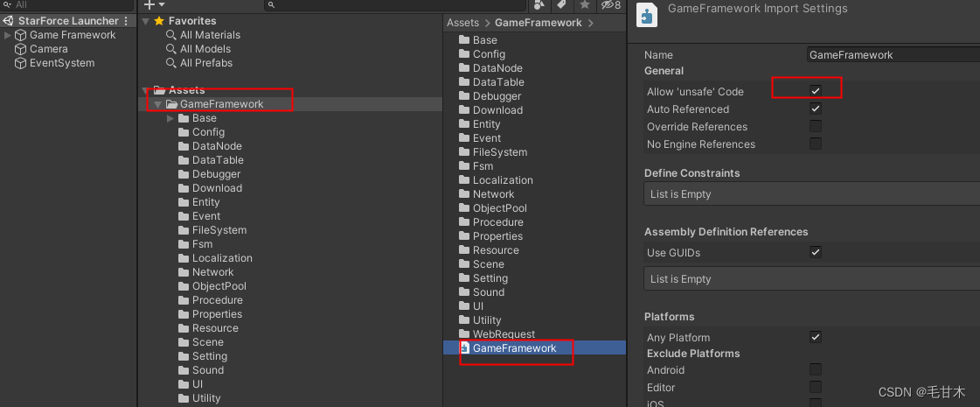Collapse the Assets root folder
Viewport: 980px width, 407px height.
[x=146, y=90]
